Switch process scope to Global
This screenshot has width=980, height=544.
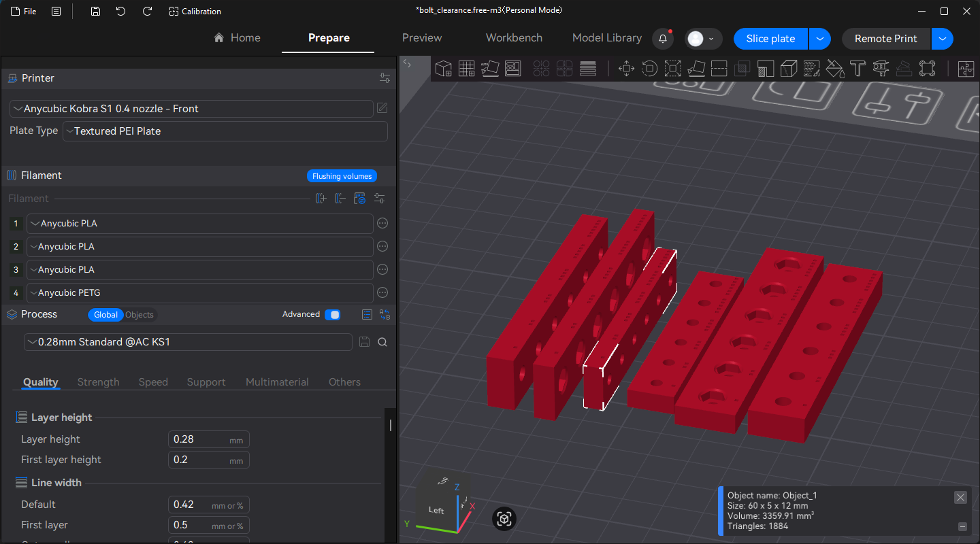click(x=105, y=315)
